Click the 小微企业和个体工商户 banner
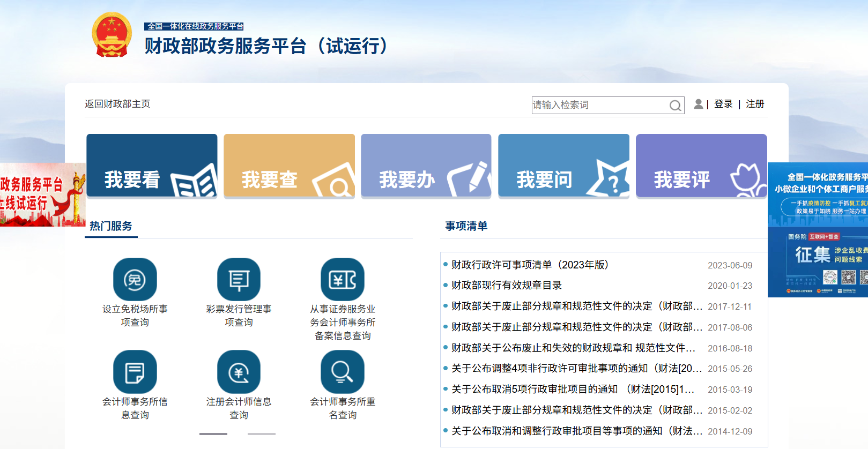868x449 pixels. click(x=818, y=194)
